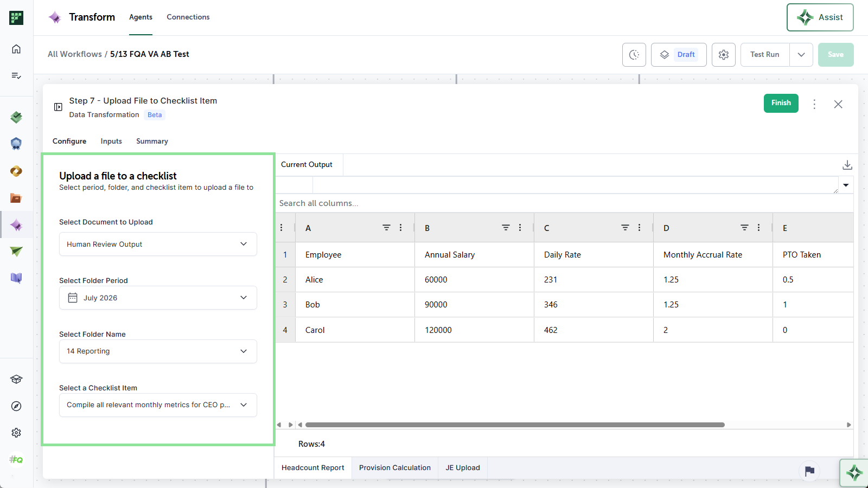Go to All Workflows breadcrumb link
Image resolution: width=868 pixels, height=488 pixels.
pos(75,54)
